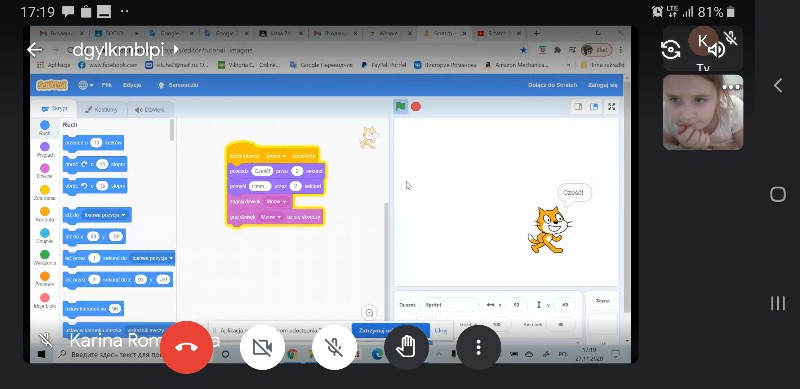Open more options three-dot call button
The image size is (800, 389).
tap(479, 347)
